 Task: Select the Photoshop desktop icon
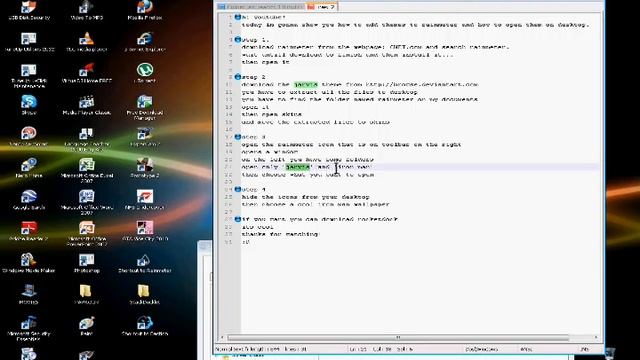(x=87, y=263)
